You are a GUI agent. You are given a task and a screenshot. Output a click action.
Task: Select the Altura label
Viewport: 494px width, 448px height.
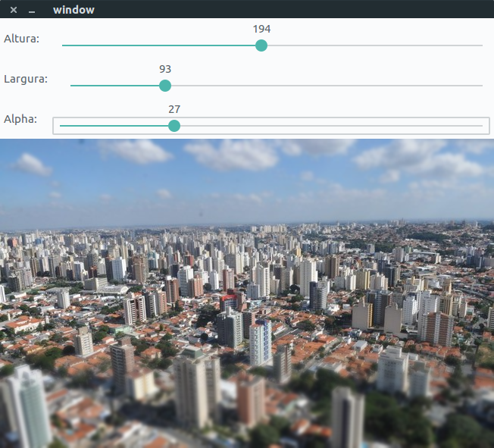22,39
